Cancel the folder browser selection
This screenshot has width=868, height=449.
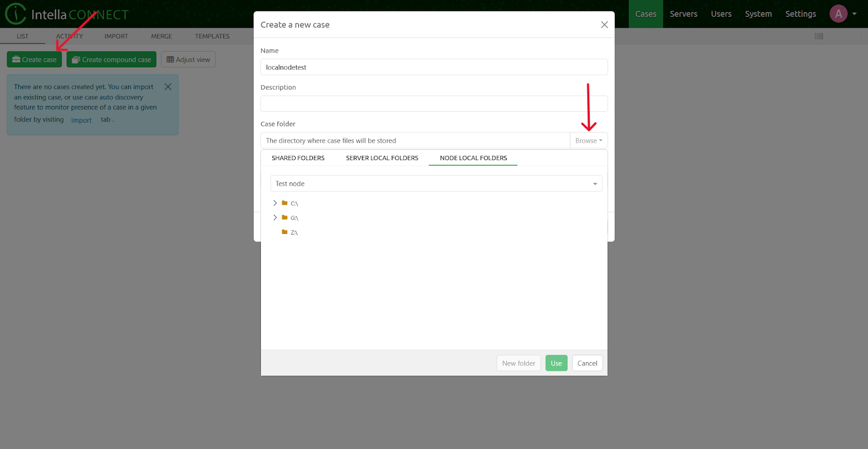click(x=587, y=363)
